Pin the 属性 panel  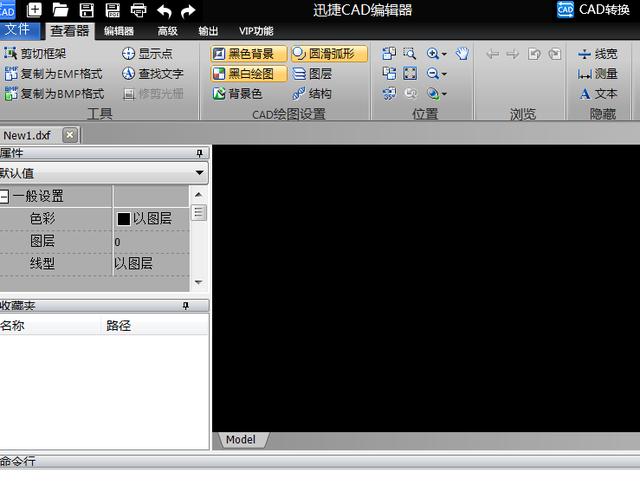(x=199, y=153)
